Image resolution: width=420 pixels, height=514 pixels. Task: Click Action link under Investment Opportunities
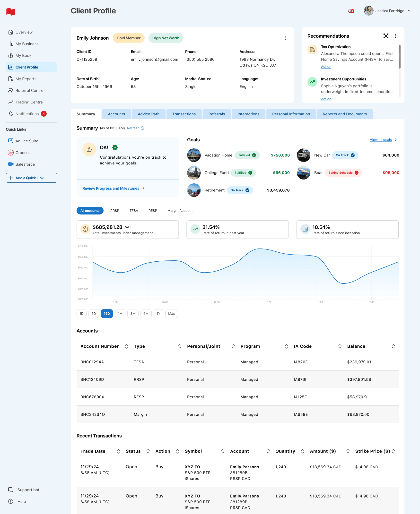click(326, 99)
